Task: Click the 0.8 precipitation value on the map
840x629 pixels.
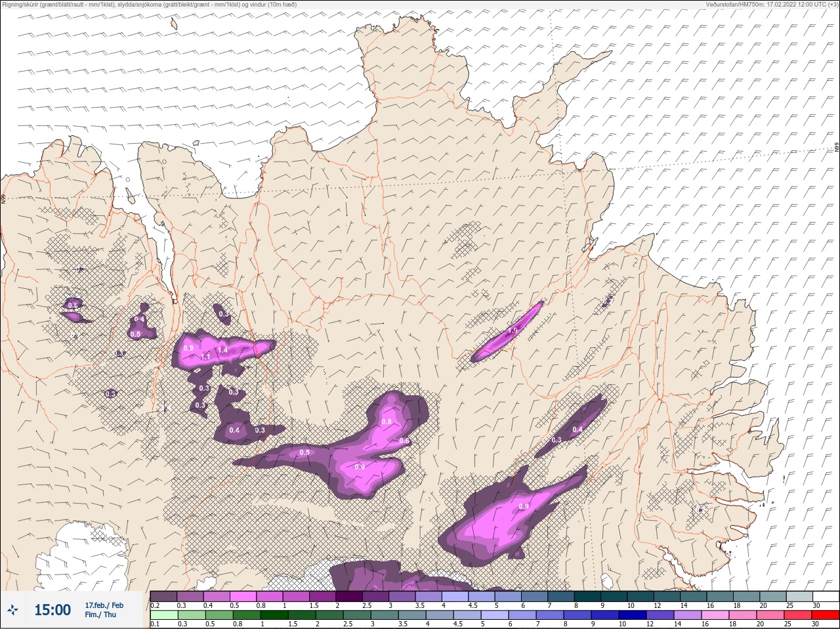Action: [x=387, y=422]
